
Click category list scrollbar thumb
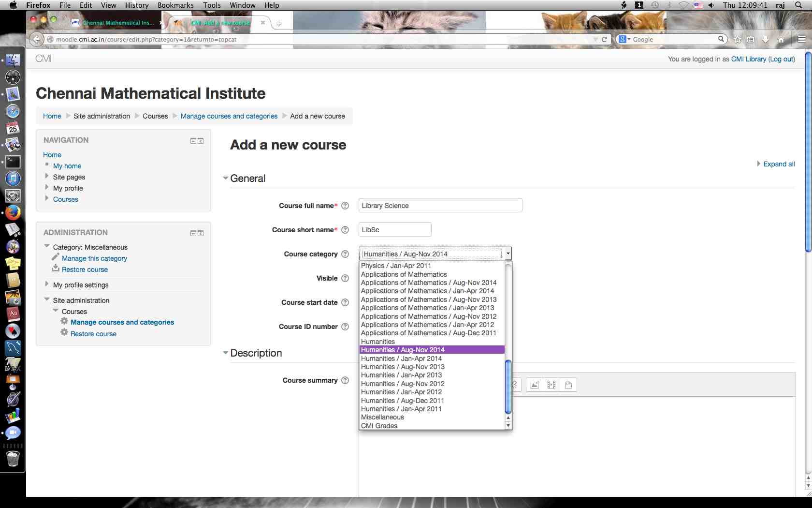pos(508,387)
